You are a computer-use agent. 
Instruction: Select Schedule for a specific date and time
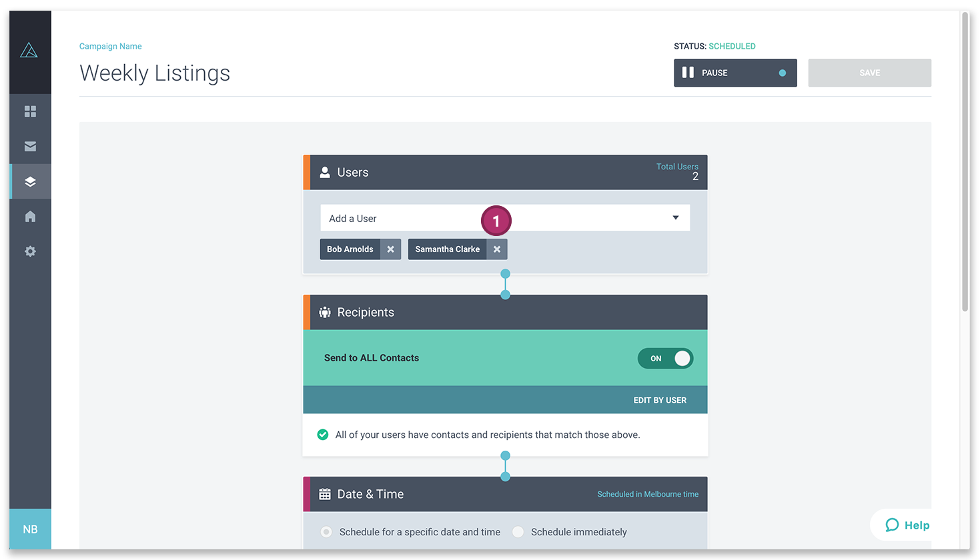[x=326, y=531]
